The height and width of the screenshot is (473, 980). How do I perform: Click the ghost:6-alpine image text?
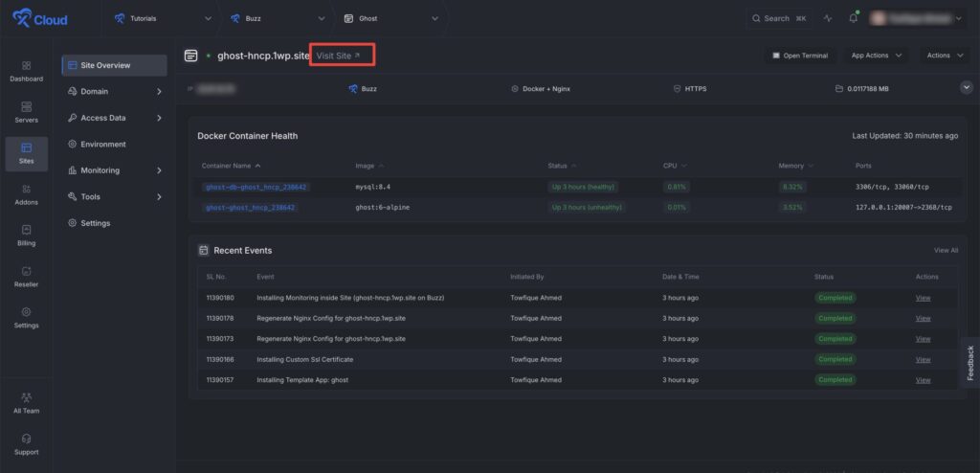click(383, 207)
